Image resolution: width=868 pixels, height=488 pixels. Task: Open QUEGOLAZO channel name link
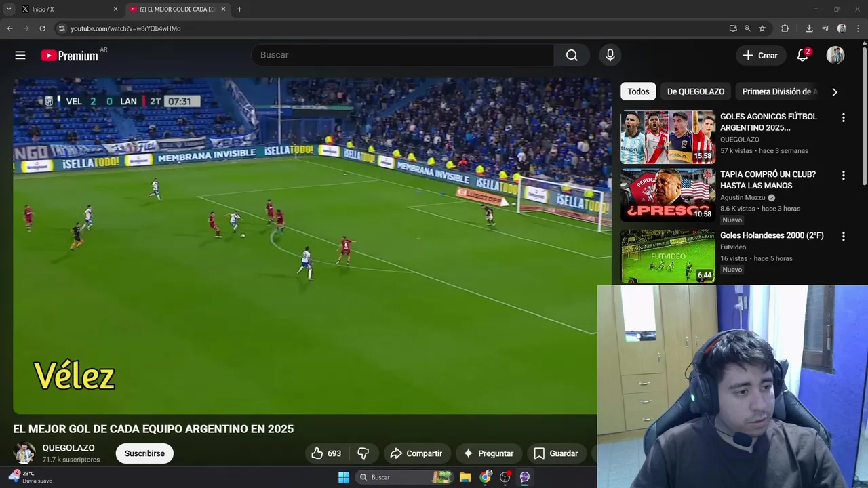point(68,448)
